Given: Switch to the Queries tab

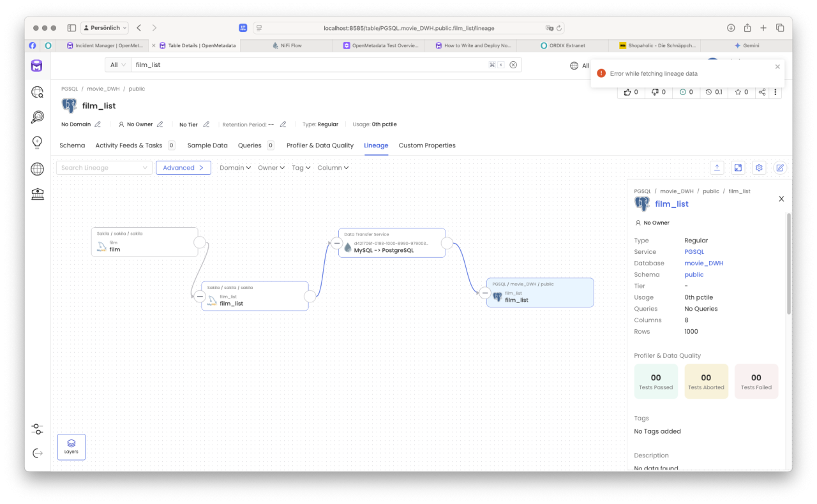Looking at the screenshot, I should [x=256, y=145].
